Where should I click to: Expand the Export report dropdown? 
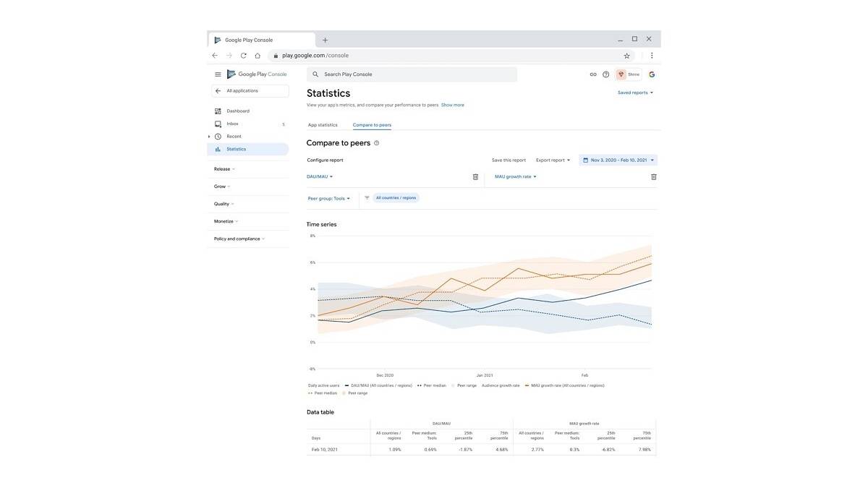pyautogui.click(x=553, y=160)
